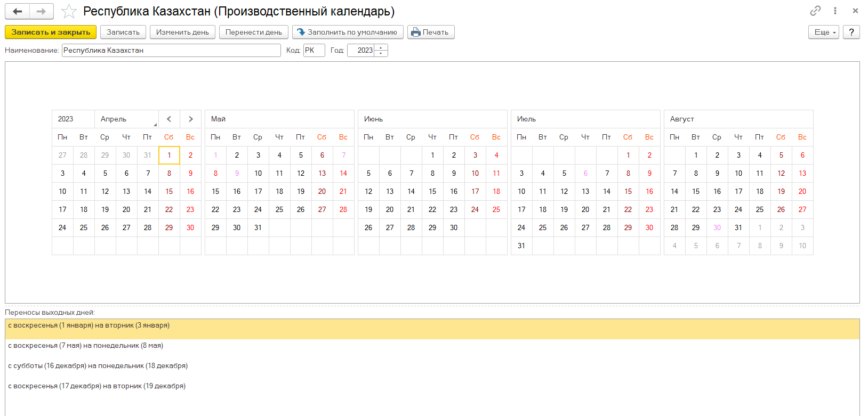Select June 30 in the calendar
Image resolution: width=868 pixels, height=416 pixels.
454,227
